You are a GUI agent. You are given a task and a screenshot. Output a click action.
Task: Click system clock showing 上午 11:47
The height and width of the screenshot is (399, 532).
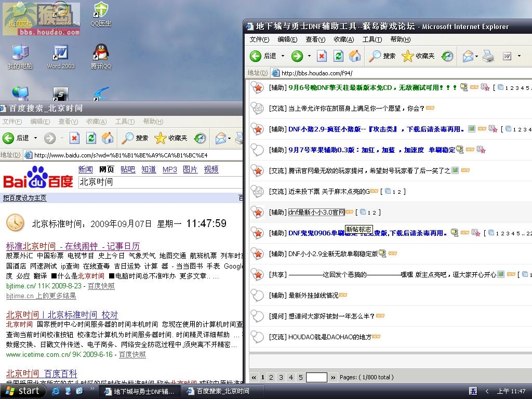pyautogui.click(x=511, y=391)
